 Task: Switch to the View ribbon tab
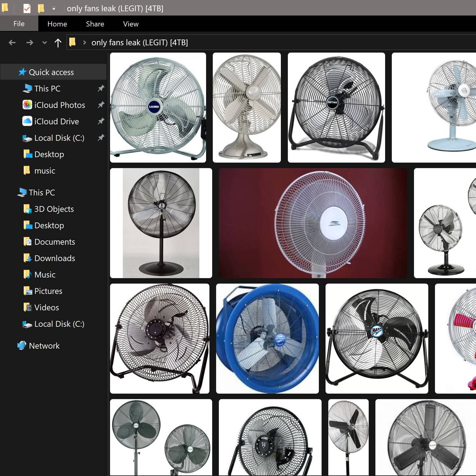pyautogui.click(x=131, y=24)
